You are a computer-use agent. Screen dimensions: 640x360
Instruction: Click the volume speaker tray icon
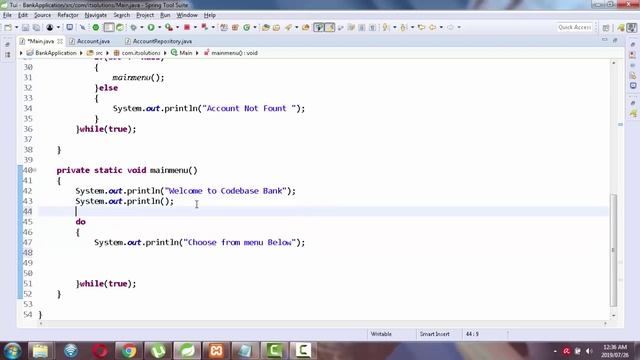tap(589, 351)
